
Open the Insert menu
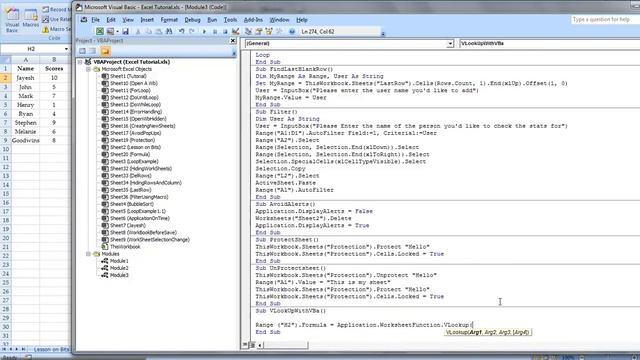pyautogui.click(x=147, y=20)
